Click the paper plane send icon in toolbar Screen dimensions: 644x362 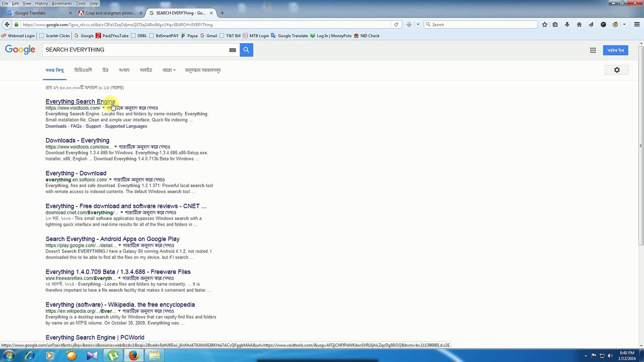click(591, 25)
